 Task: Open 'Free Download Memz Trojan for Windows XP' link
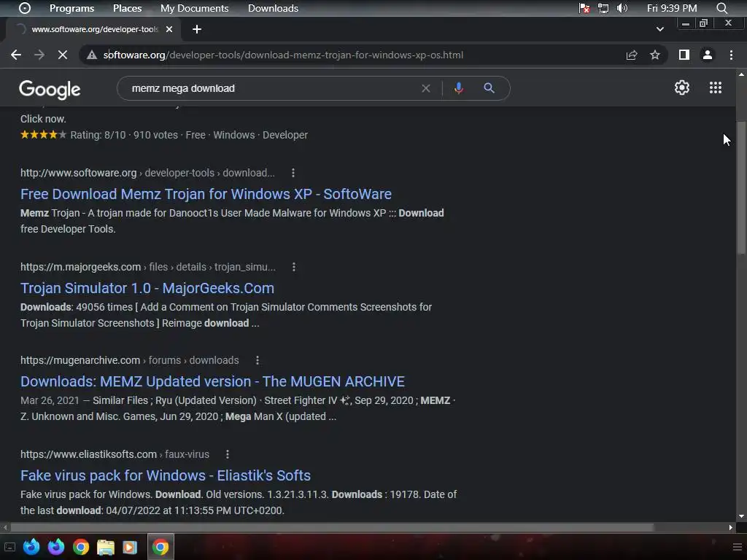tap(206, 194)
